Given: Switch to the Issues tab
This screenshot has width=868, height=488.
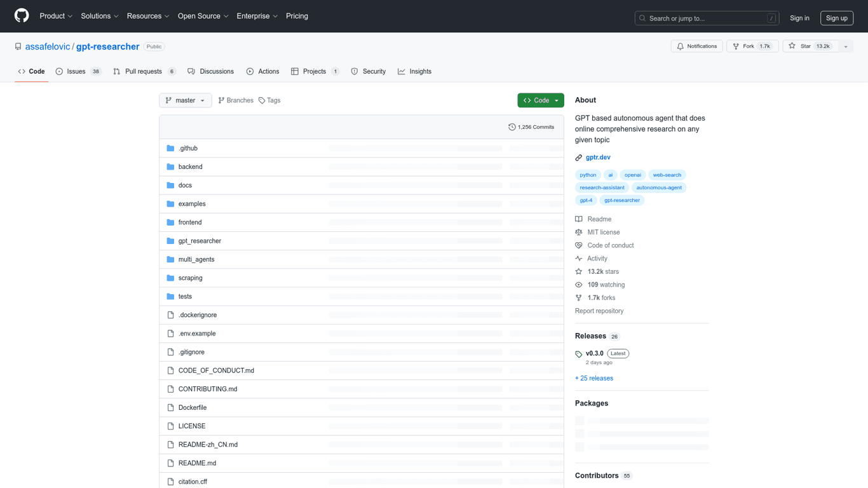Looking at the screenshot, I should pos(77,72).
